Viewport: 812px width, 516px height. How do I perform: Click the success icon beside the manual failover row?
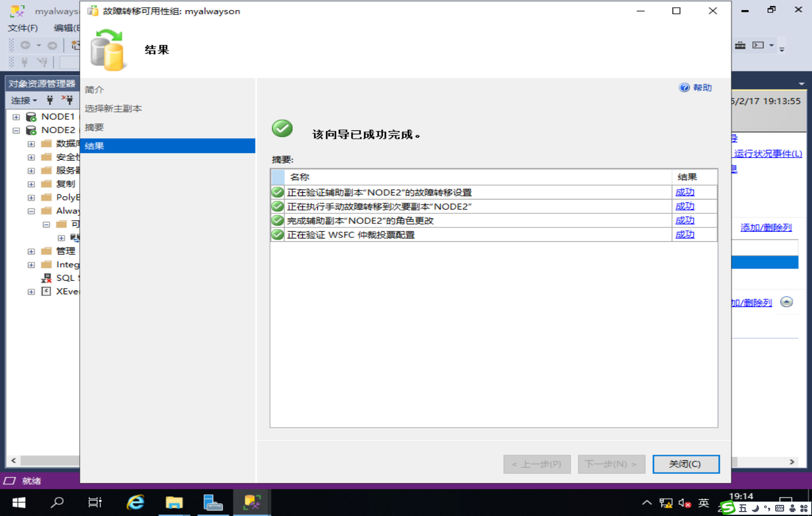(277, 206)
